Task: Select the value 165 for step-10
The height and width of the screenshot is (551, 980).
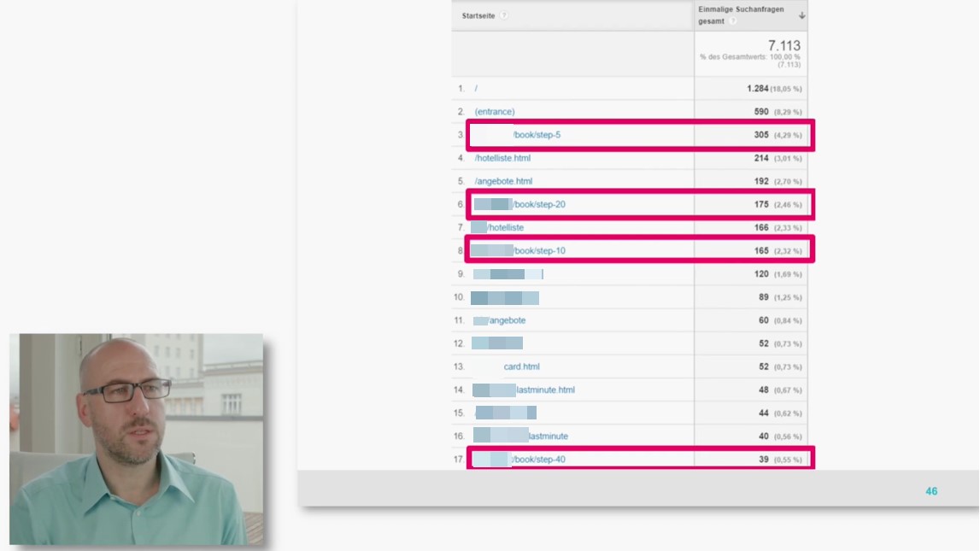Action: click(761, 250)
